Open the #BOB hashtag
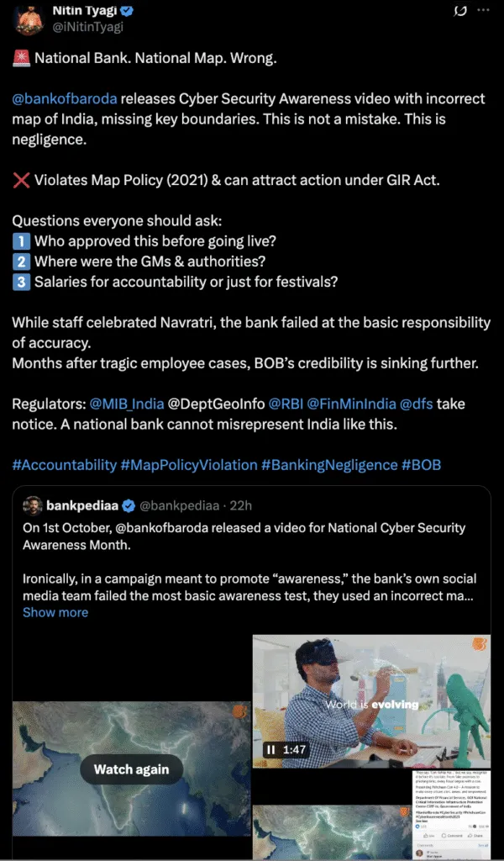The image size is (504, 861). (x=422, y=465)
